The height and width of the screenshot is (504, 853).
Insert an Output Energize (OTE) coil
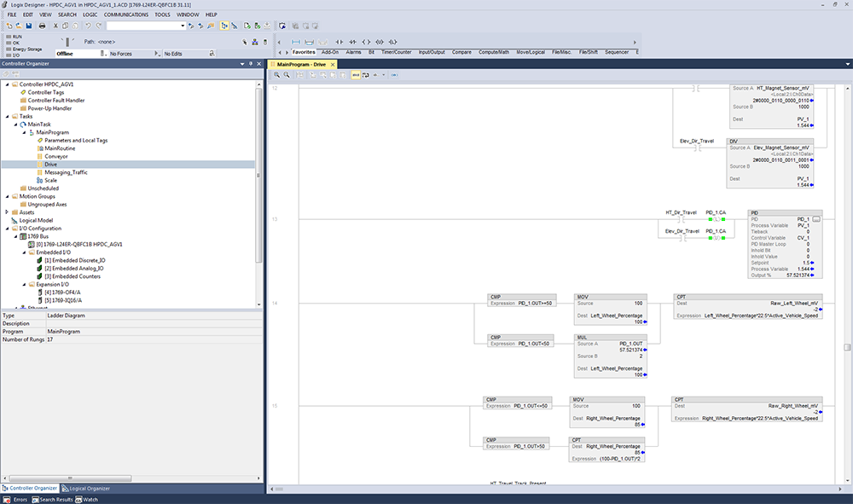pyautogui.click(x=366, y=42)
